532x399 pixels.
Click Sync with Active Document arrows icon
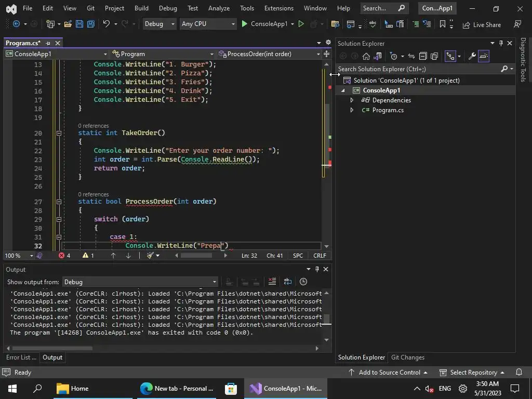coord(411,56)
